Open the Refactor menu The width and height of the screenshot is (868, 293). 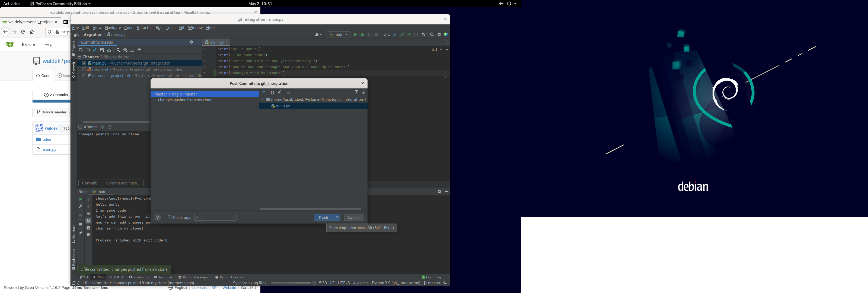(x=144, y=28)
